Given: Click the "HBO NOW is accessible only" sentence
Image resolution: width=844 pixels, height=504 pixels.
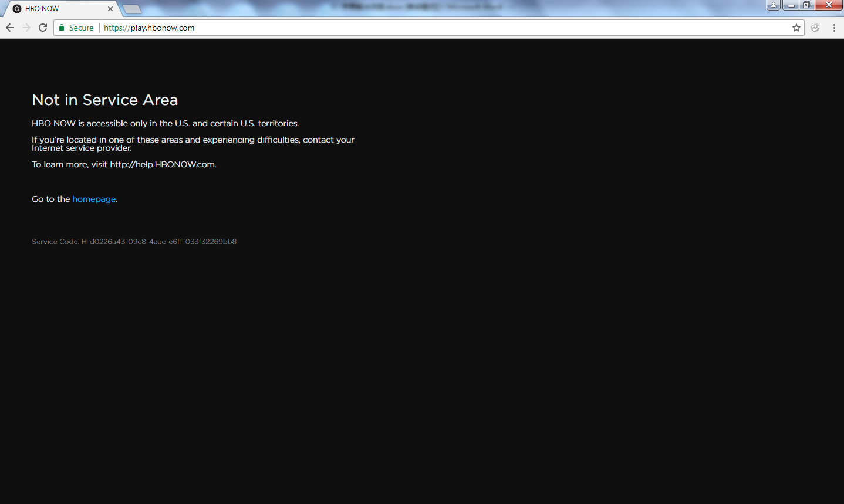Looking at the screenshot, I should (x=166, y=123).
